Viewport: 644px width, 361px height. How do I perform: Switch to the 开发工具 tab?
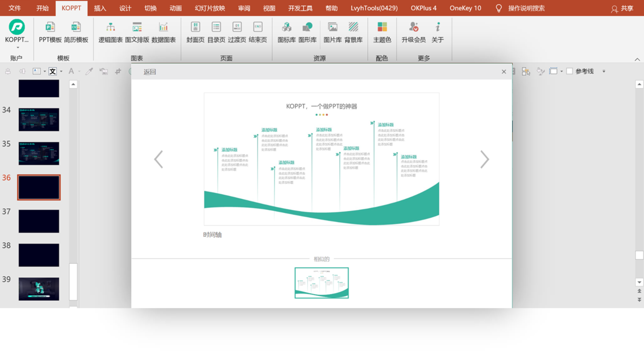tap(300, 8)
